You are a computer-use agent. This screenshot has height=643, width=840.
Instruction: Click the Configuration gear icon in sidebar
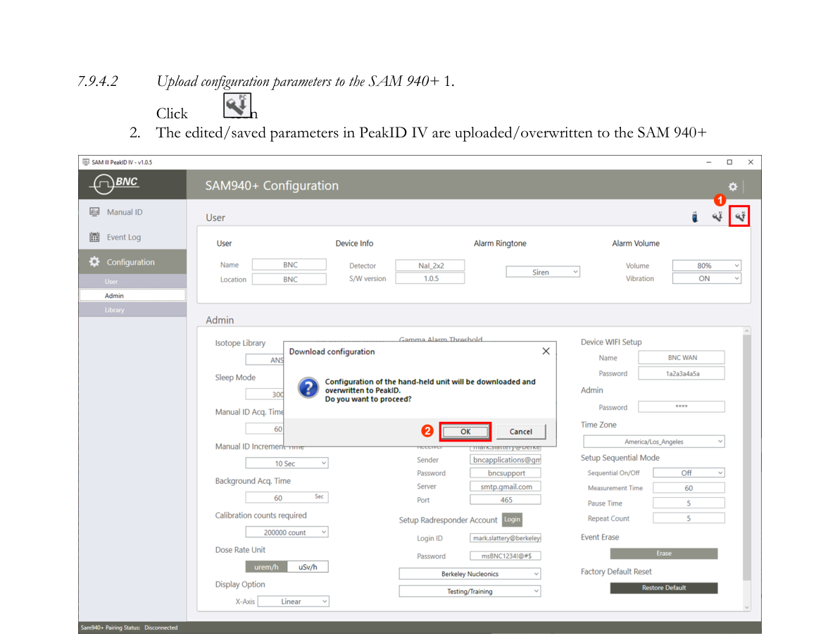pyautogui.click(x=94, y=261)
